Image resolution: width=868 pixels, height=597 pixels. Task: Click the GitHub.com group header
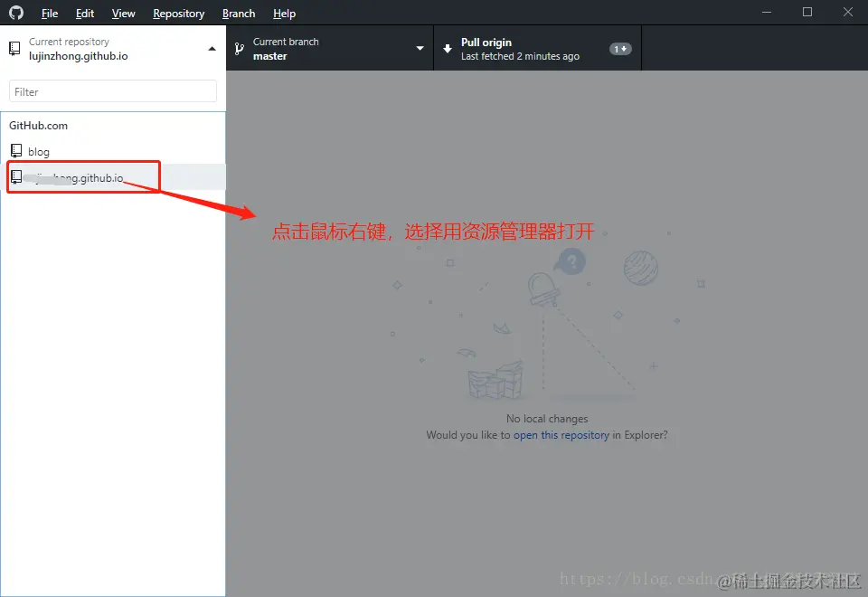coord(38,125)
